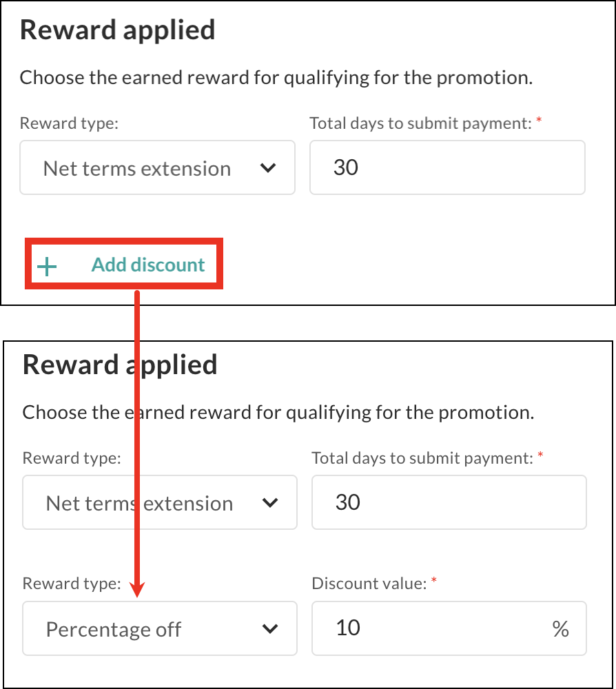The image size is (616, 689).
Task: Click chevron of Net terms dropdown above Percentage off
Action: click(271, 503)
